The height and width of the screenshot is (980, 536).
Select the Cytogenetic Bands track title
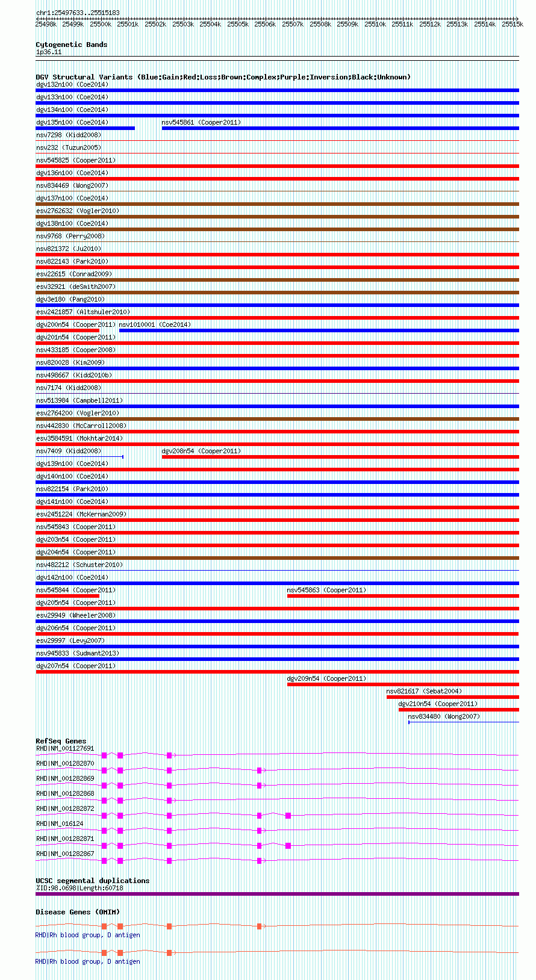(72, 45)
